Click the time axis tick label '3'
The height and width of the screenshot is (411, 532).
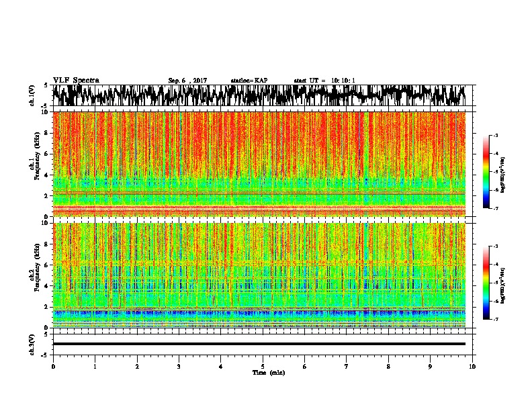179,367
